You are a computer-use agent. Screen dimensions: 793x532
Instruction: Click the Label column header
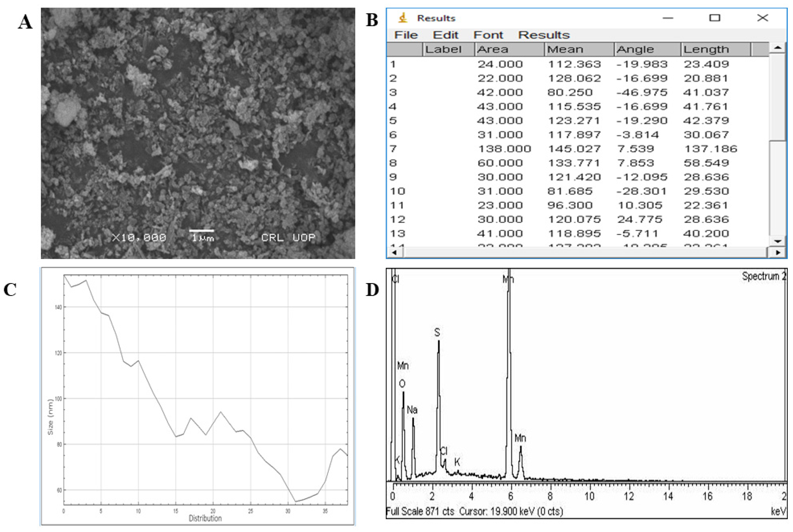448,49
